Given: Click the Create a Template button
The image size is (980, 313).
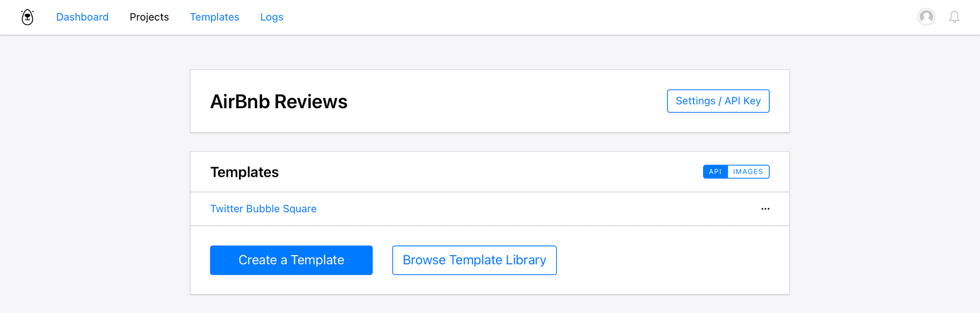Looking at the screenshot, I should 292,260.
